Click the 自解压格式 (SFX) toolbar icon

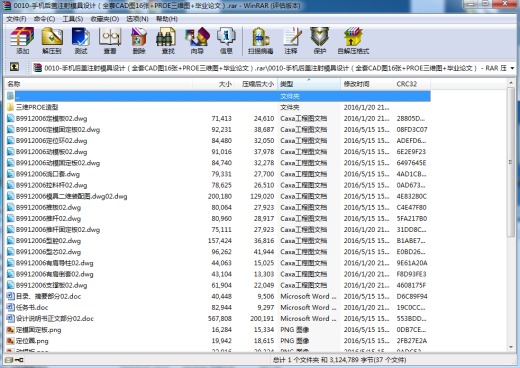(353, 41)
